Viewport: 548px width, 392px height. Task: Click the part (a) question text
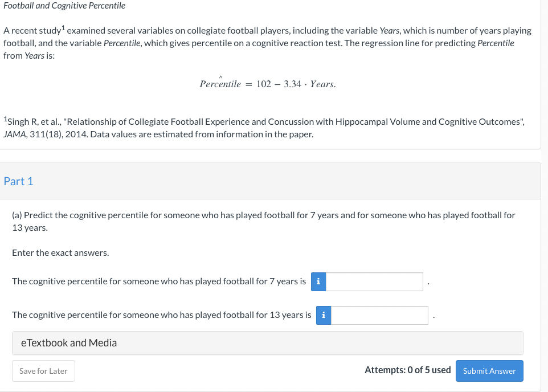point(264,221)
